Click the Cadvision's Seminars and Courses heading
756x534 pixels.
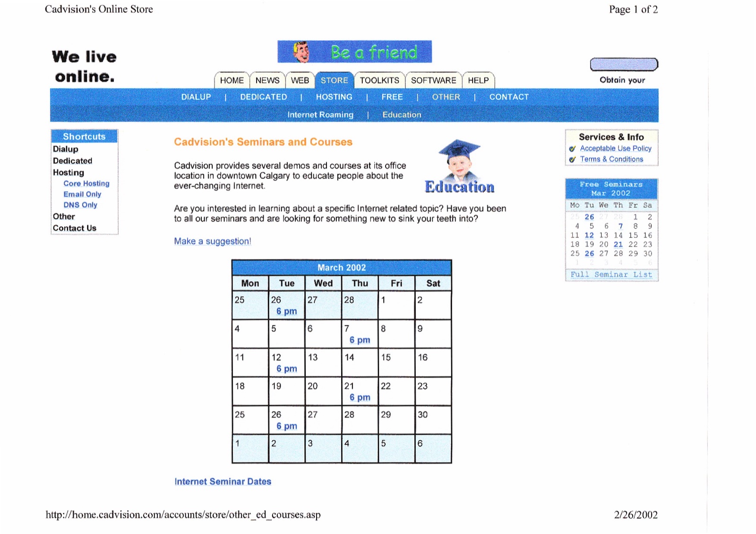pos(263,142)
